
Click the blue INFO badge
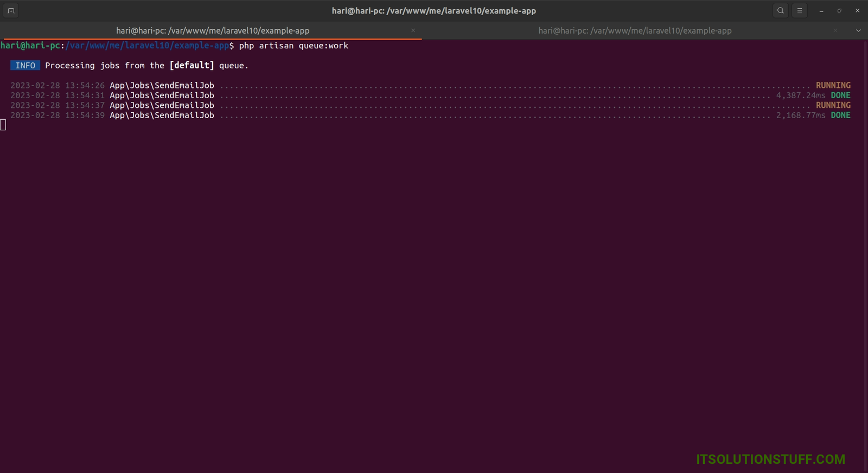[25, 66]
